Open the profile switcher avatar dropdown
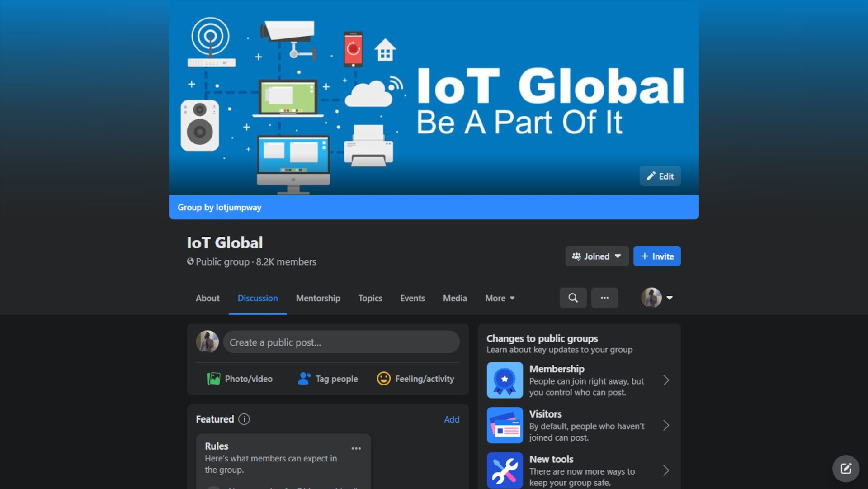This screenshot has width=868, height=489. (x=657, y=298)
